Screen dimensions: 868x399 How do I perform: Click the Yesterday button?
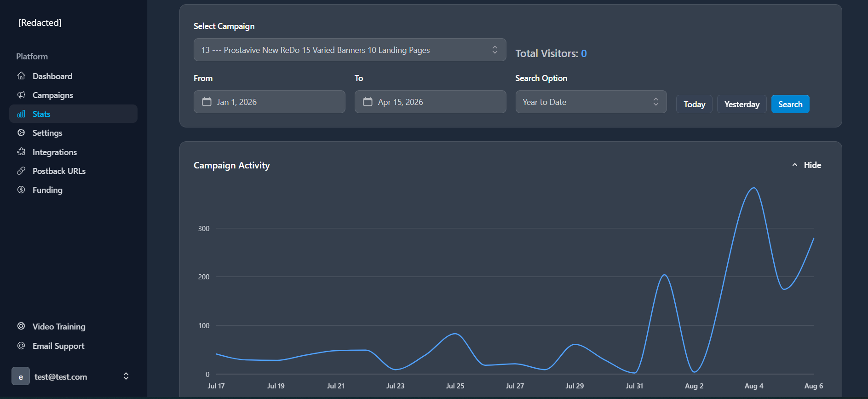pos(742,104)
